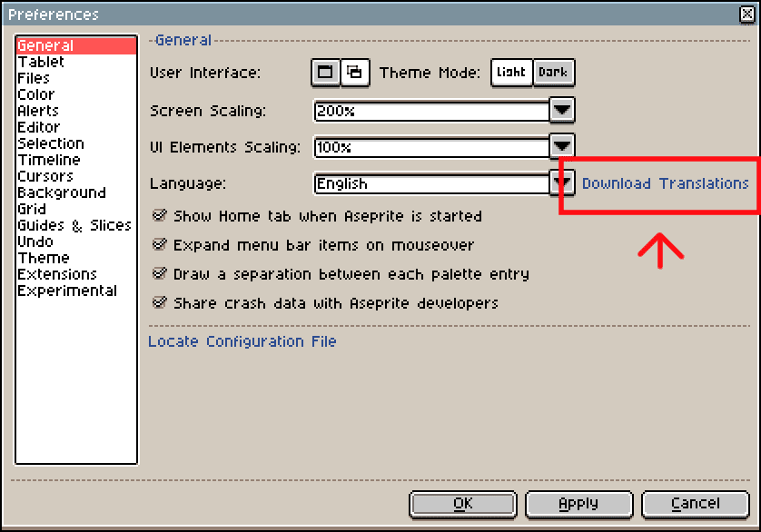
Task: Click Language field showing English
Action: [x=431, y=184]
